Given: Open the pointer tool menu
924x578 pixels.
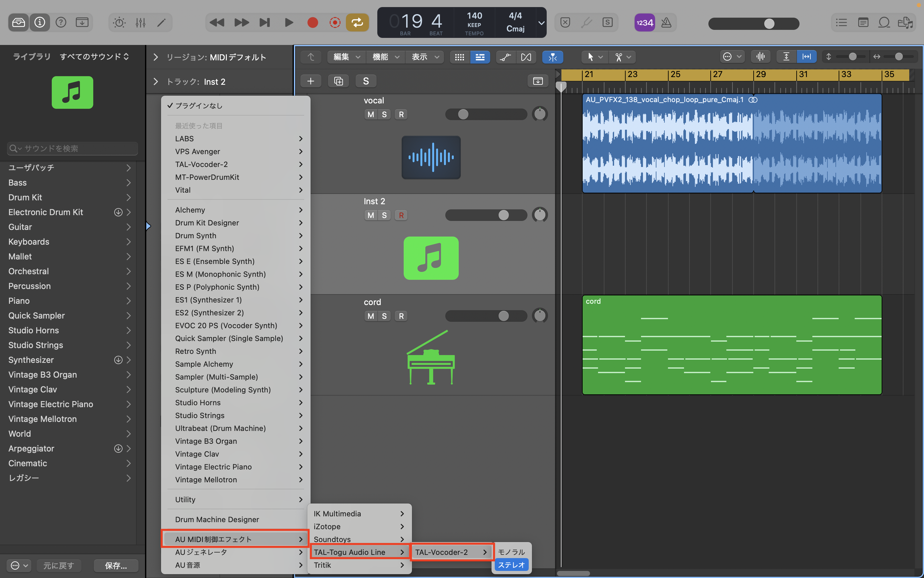Looking at the screenshot, I should click(595, 57).
